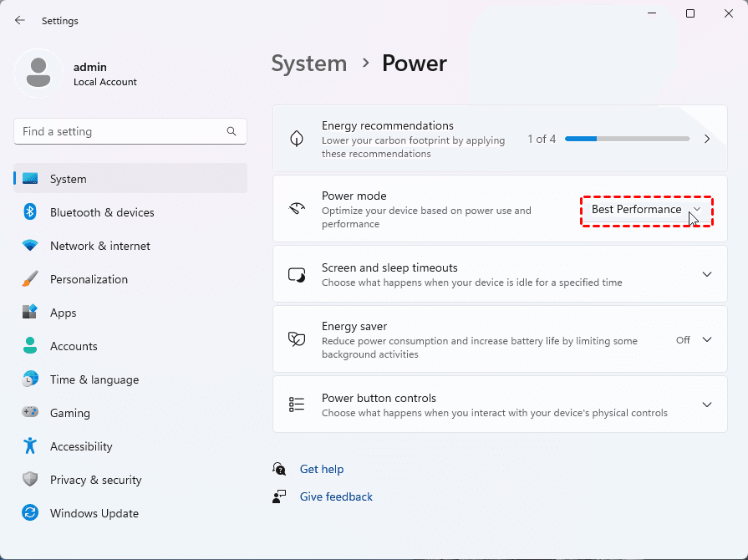
Task: Open the Apps settings category
Action: tap(64, 313)
